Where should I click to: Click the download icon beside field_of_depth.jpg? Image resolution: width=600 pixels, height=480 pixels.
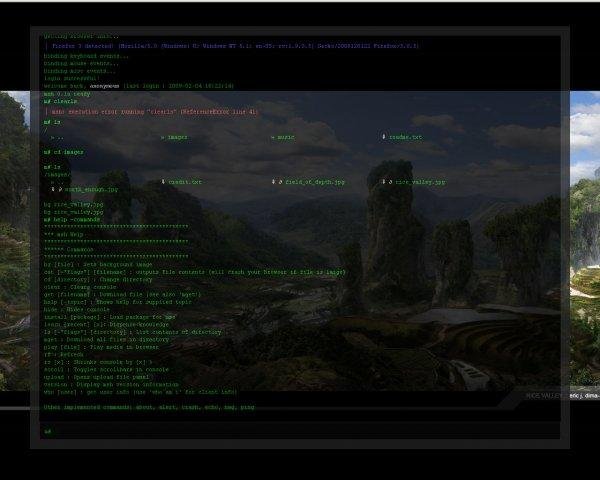coord(273,181)
